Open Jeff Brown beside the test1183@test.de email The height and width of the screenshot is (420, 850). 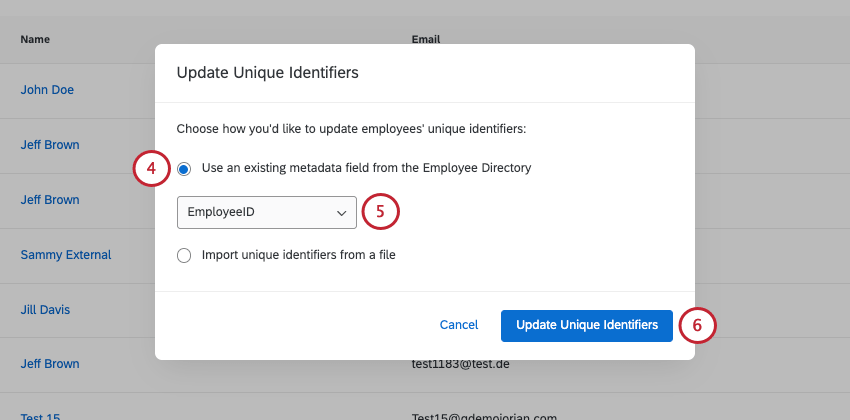point(50,364)
